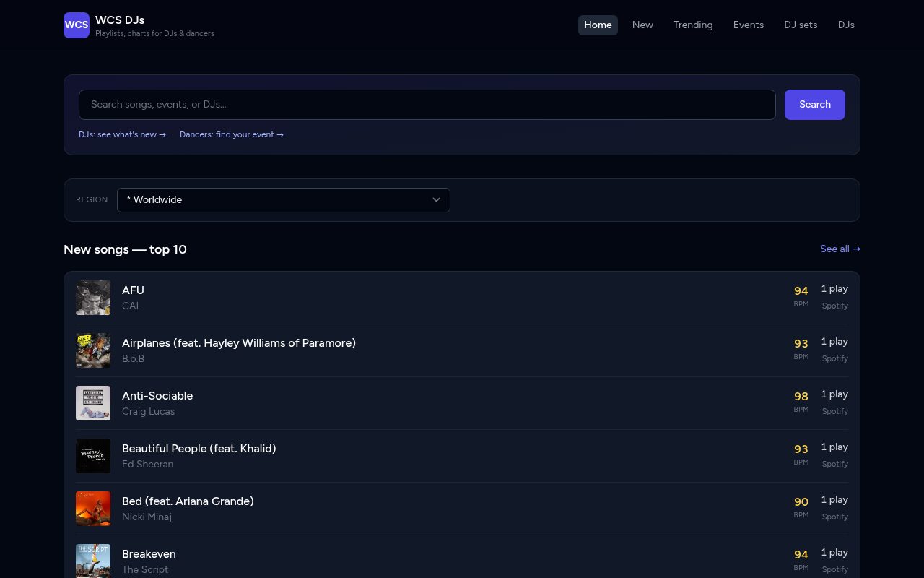
Task: Switch to the Events nav tab
Action: click(x=749, y=25)
